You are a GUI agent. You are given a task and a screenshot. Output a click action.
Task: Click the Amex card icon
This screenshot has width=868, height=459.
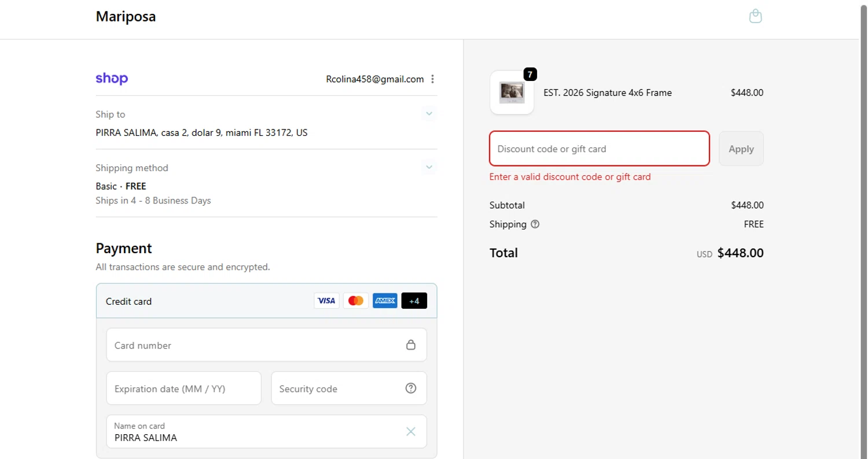point(385,301)
